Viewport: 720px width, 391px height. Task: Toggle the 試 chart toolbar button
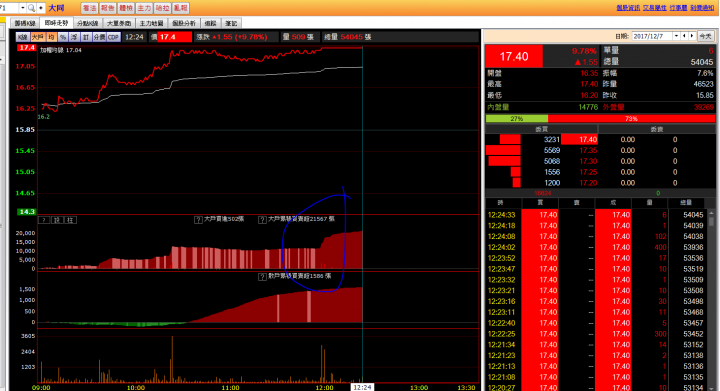point(85,37)
